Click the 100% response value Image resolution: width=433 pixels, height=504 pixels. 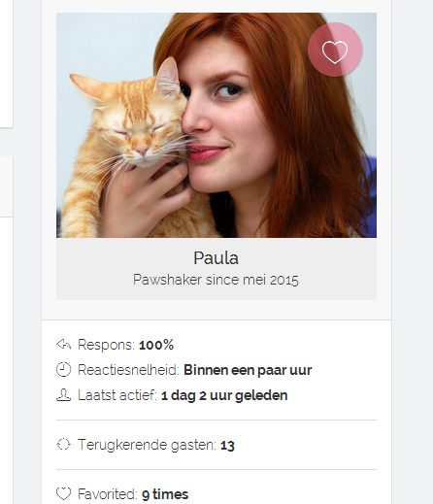coord(156,345)
